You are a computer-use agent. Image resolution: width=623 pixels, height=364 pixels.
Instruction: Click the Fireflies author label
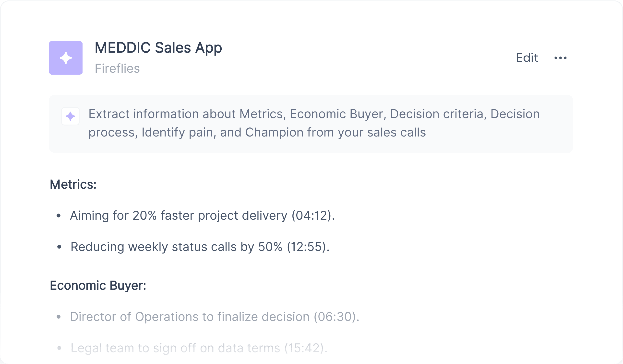117,68
